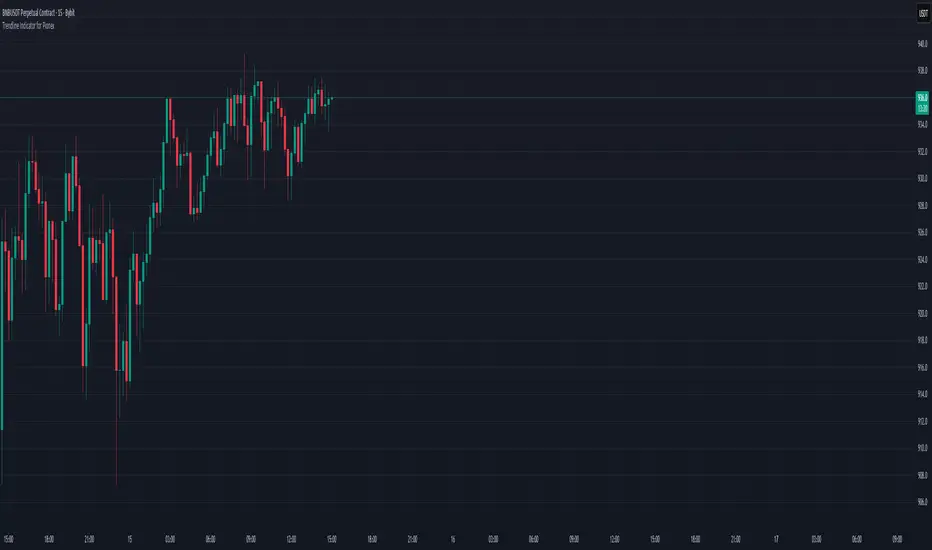Click the 930.0 price axis label
Screen dimensions: 932x550
pos(920,179)
